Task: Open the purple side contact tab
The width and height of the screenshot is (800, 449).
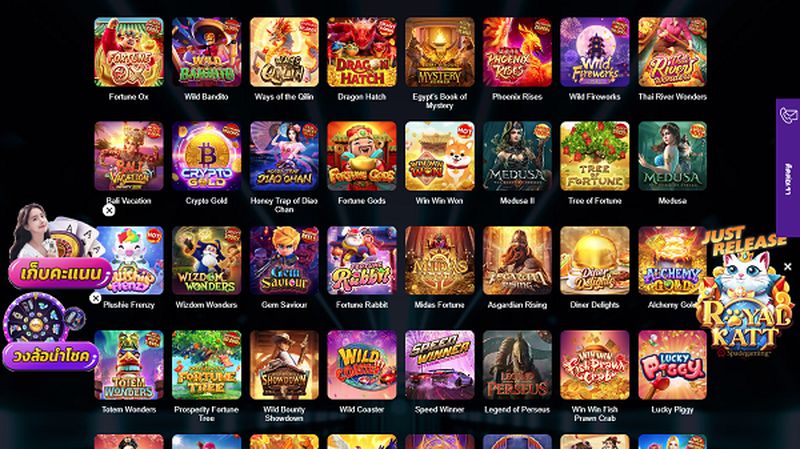Action: tap(788, 167)
